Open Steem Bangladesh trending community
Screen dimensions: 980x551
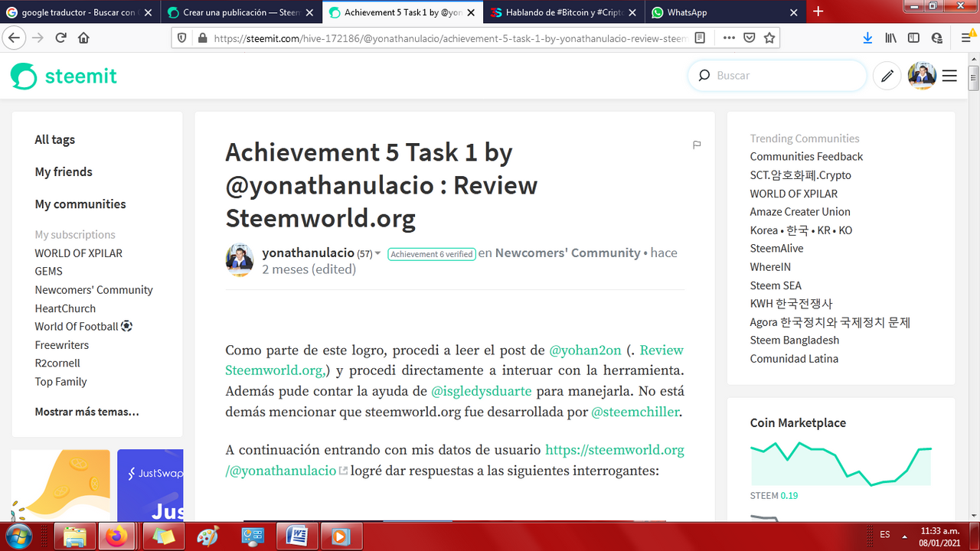tap(794, 340)
